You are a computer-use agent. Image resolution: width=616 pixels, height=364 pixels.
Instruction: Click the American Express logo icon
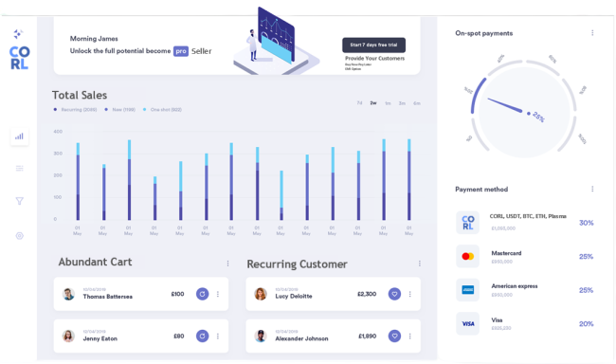(x=467, y=290)
